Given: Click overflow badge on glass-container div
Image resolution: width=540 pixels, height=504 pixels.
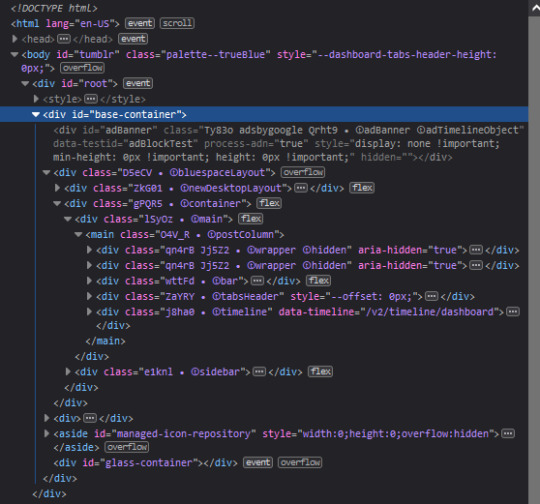Looking at the screenshot, I should 300,462.
